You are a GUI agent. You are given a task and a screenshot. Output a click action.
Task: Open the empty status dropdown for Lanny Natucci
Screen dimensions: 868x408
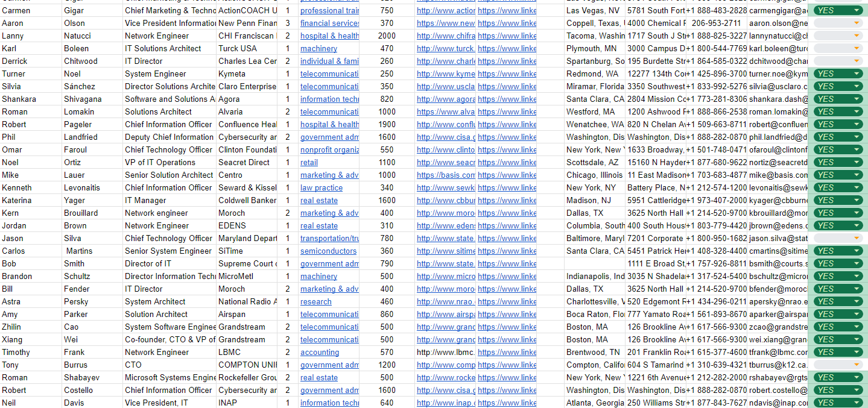click(x=838, y=36)
